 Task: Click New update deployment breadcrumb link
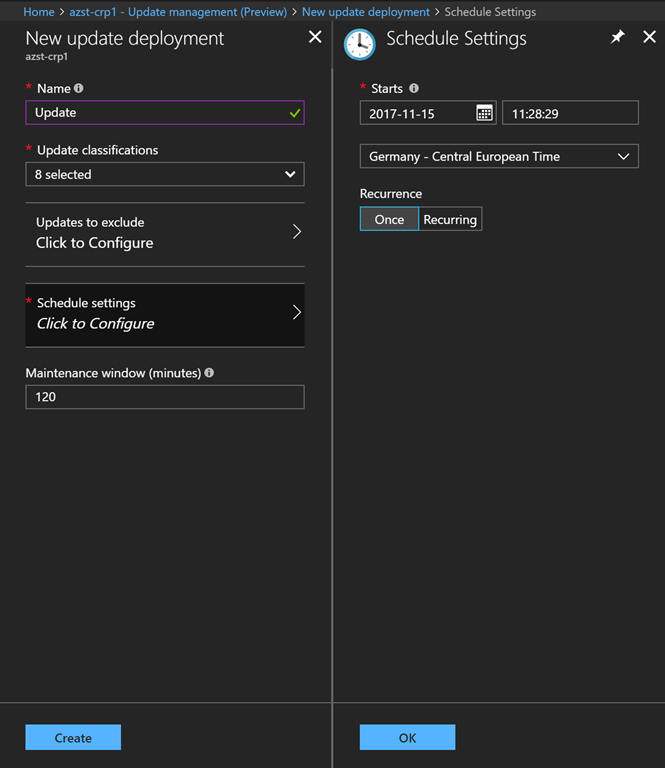coord(366,12)
